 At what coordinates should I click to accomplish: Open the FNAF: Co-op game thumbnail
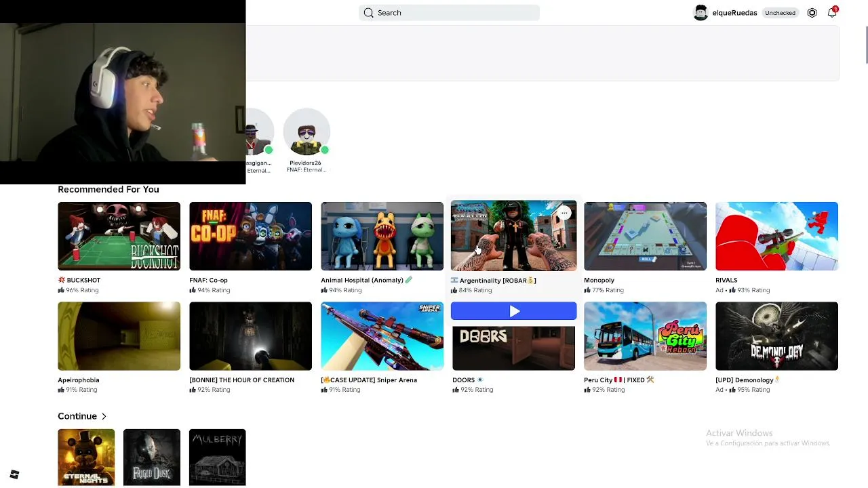250,236
